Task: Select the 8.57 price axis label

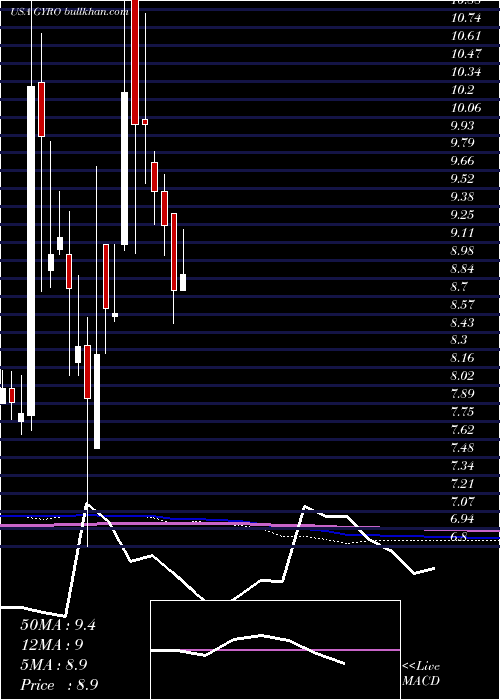Action: (x=462, y=304)
